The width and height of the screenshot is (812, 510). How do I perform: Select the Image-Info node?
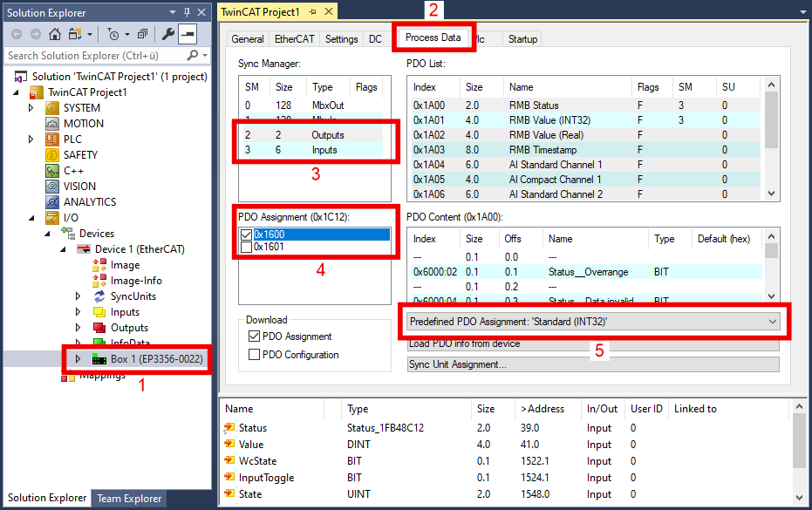136,280
